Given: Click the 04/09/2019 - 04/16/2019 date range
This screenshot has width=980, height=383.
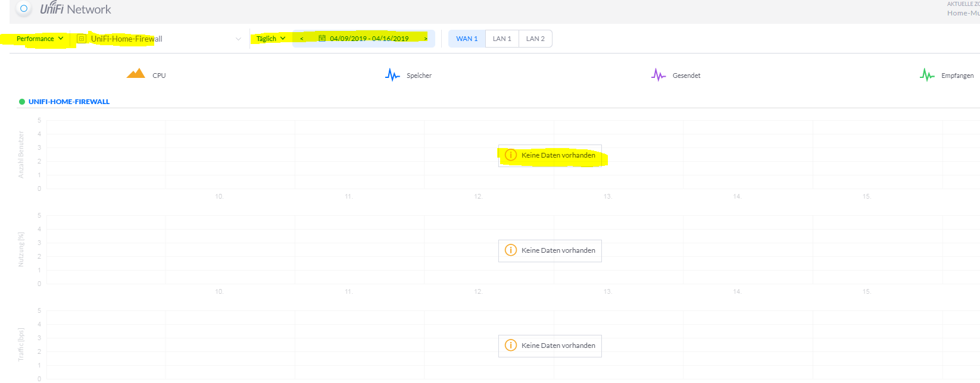Looking at the screenshot, I should point(369,39).
